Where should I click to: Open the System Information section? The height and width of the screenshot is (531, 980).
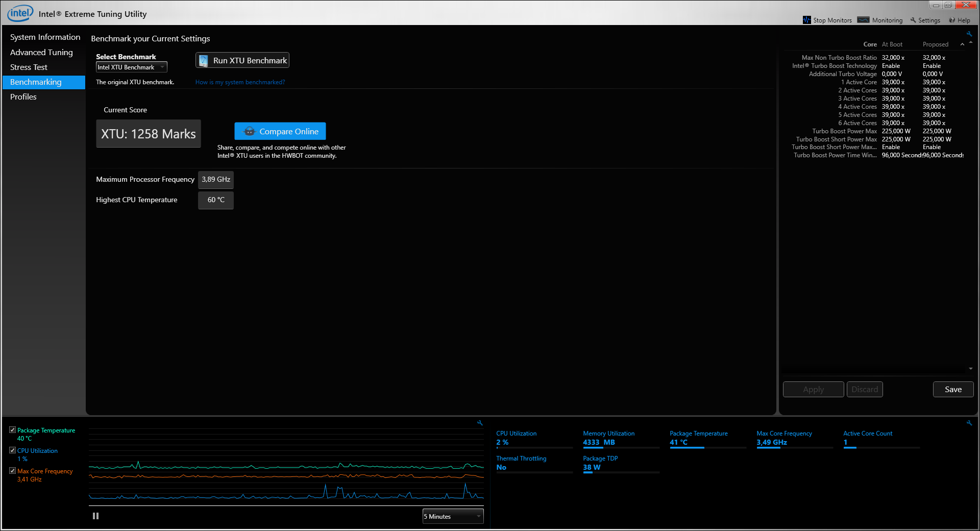coord(45,37)
